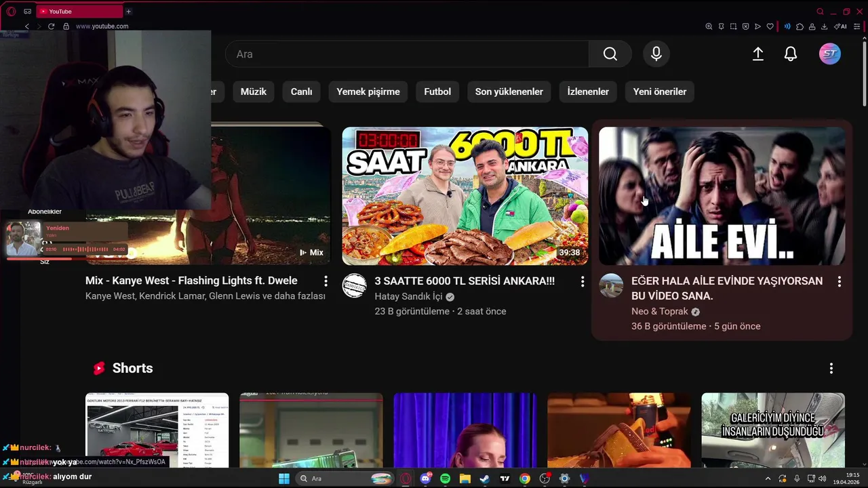Switch to the YouTube browser tab
The width and height of the screenshot is (868, 488).
[x=79, y=12]
